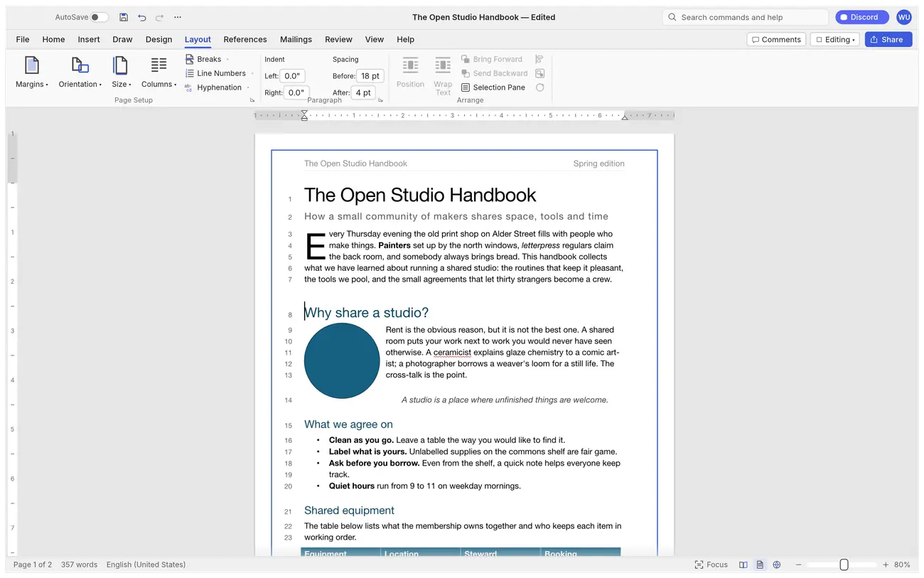Open the Columns dropdown
Viewport: 924px width, 578px height.
(159, 73)
